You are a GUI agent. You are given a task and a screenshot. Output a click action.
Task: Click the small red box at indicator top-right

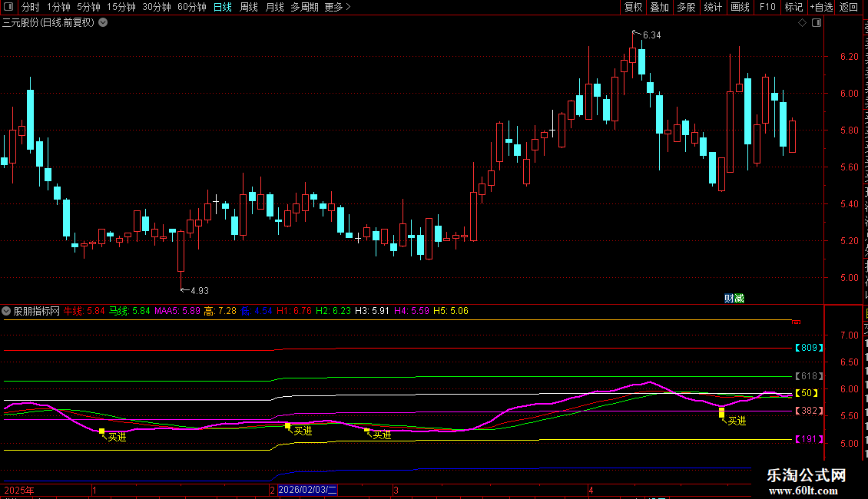click(797, 322)
